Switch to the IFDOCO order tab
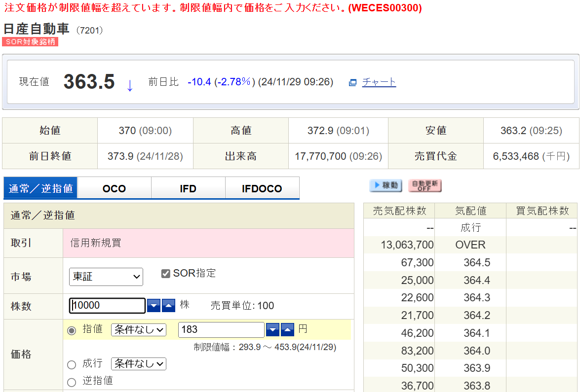 (x=262, y=188)
